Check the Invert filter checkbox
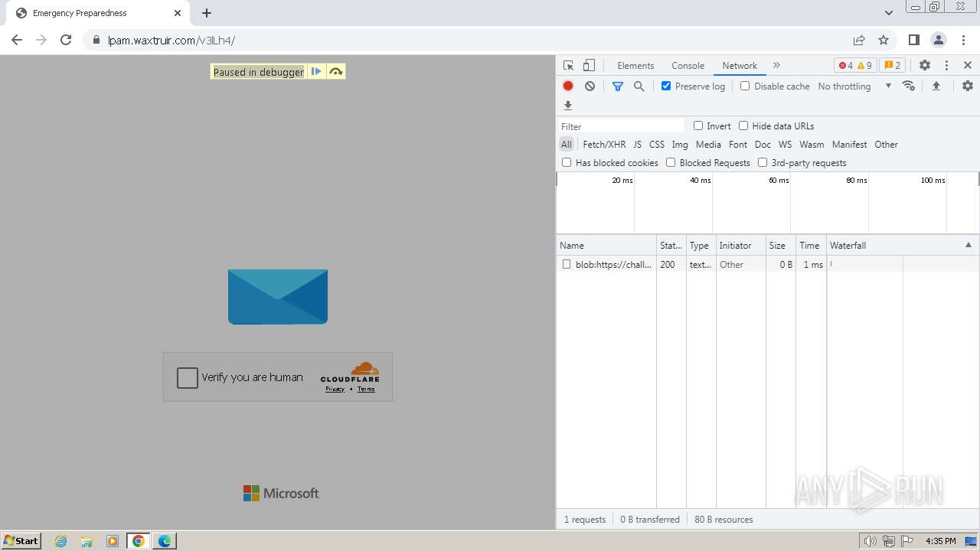 (698, 126)
